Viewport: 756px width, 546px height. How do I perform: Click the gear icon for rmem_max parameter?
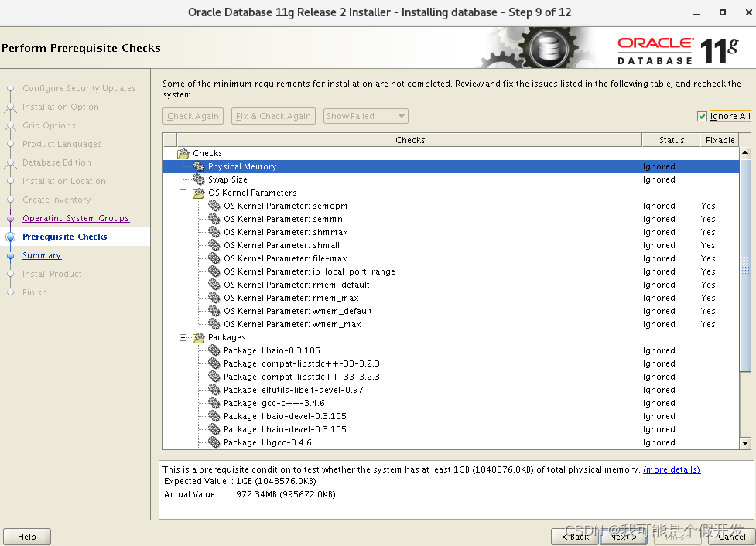214,298
